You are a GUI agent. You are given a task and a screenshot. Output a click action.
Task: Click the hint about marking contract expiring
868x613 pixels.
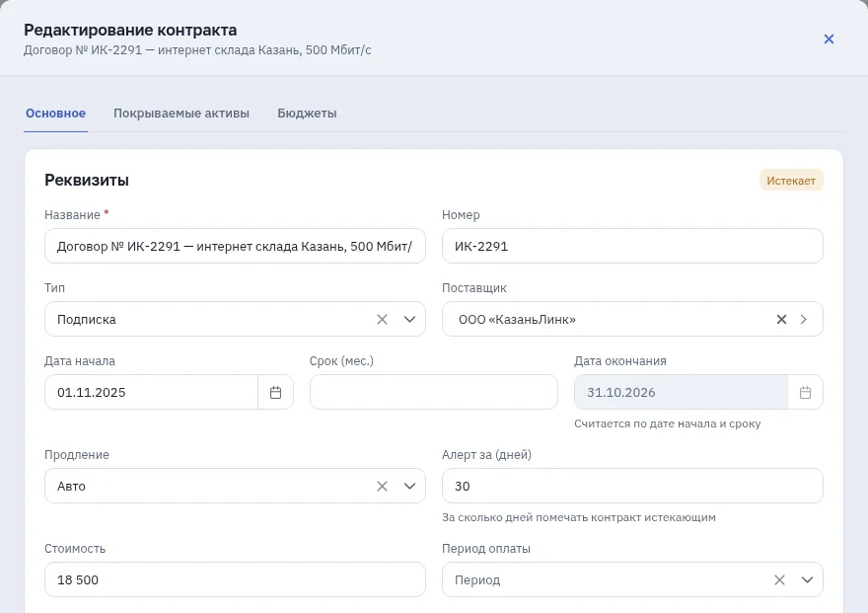click(x=578, y=517)
